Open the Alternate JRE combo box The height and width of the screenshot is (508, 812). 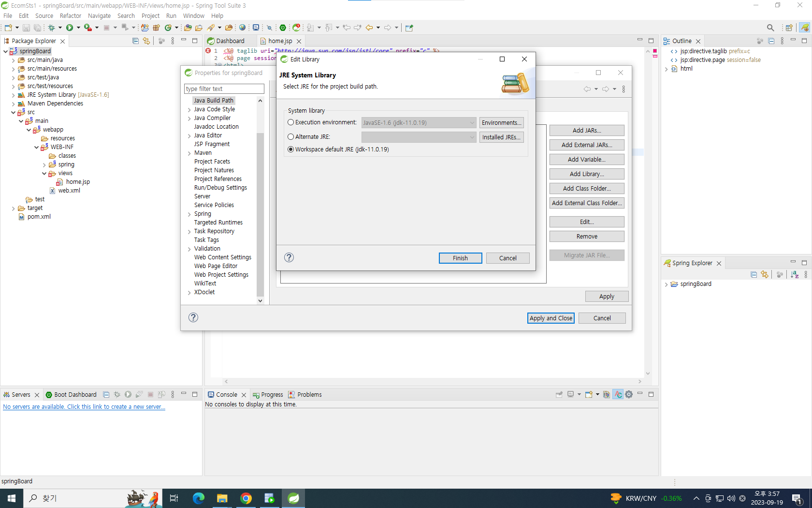point(419,137)
